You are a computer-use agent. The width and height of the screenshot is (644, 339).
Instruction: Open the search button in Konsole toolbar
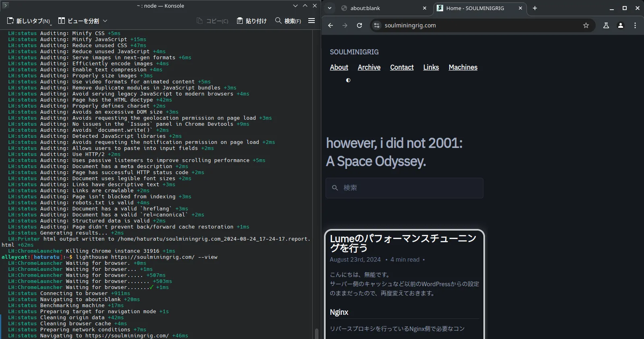pos(288,21)
